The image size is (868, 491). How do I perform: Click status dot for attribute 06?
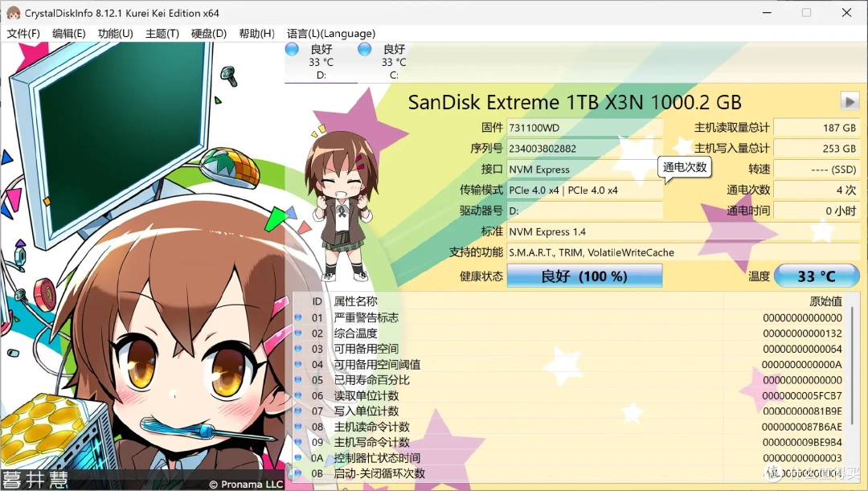point(298,395)
